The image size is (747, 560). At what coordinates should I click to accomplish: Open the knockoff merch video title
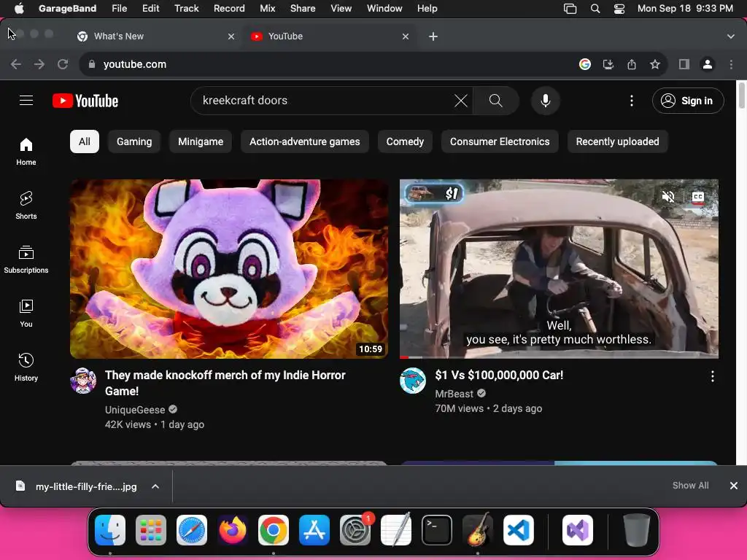point(225,383)
